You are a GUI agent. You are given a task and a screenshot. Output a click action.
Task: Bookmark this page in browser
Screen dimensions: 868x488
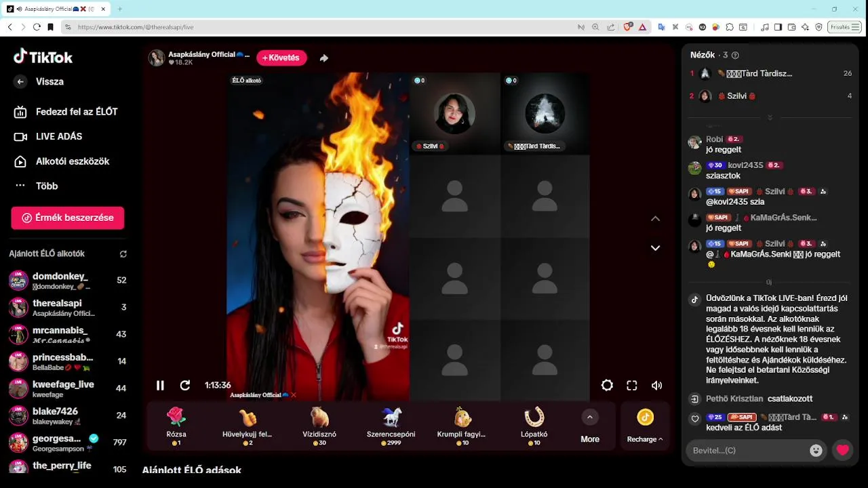click(50, 27)
